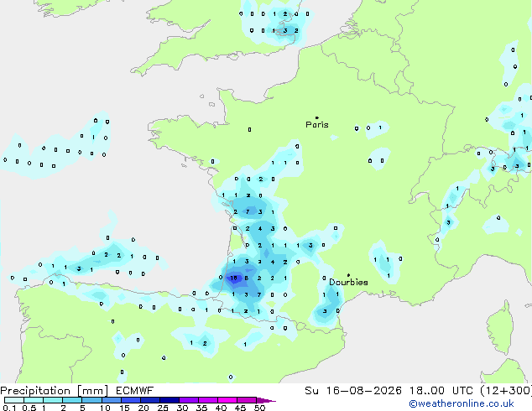
Task: Click the purple arrow tip of the legend
Action: (x=268, y=400)
